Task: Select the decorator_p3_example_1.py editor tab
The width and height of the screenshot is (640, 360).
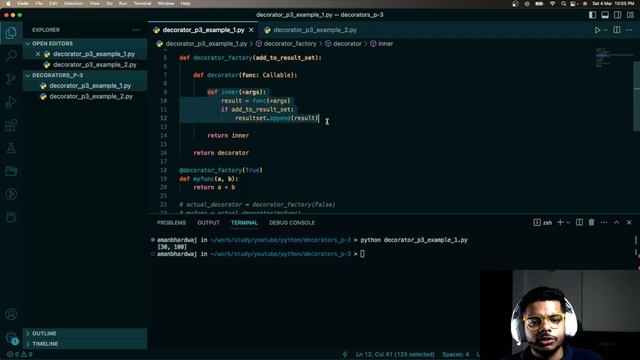Action: [x=203, y=30]
